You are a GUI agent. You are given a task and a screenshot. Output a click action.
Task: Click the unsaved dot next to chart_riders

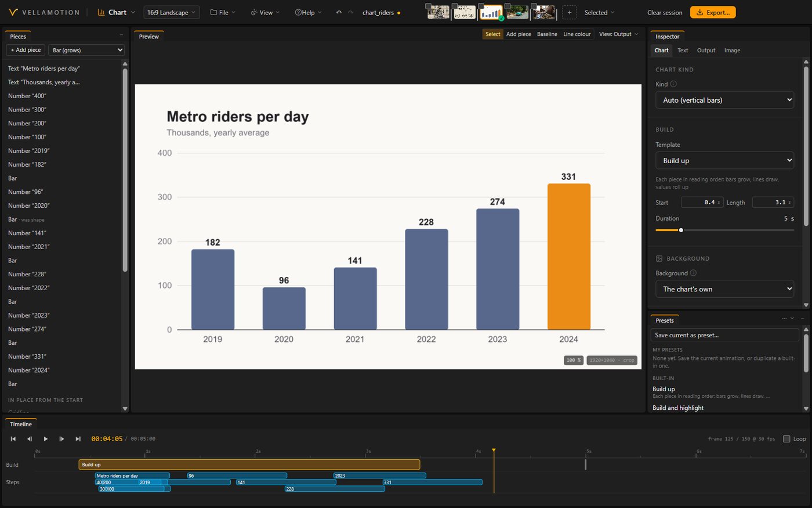click(x=398, y=13)
